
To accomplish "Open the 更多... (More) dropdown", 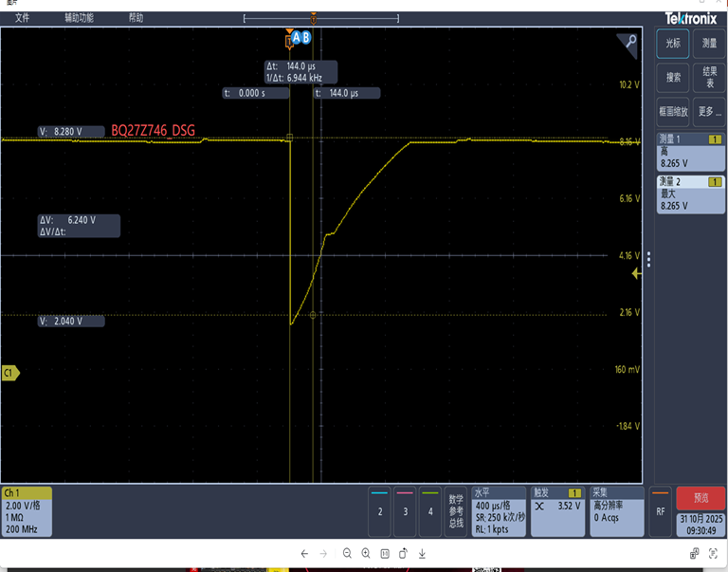I will pyautogui.click(x=709, y=112).
